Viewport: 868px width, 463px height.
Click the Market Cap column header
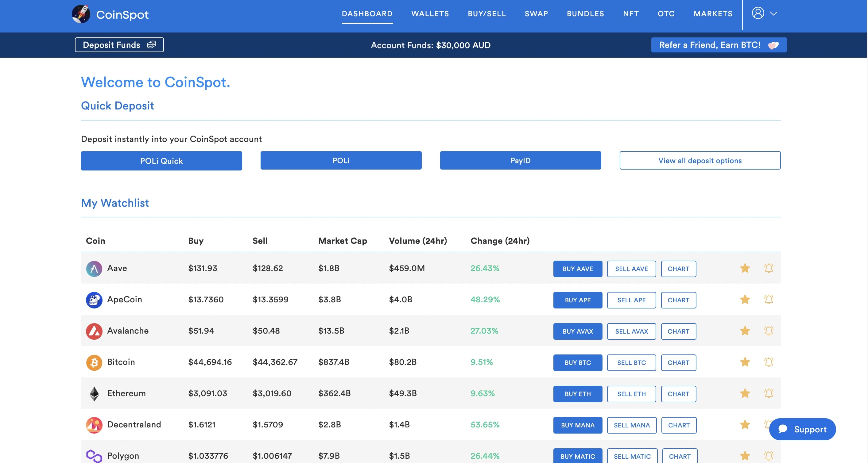point(343,241)
